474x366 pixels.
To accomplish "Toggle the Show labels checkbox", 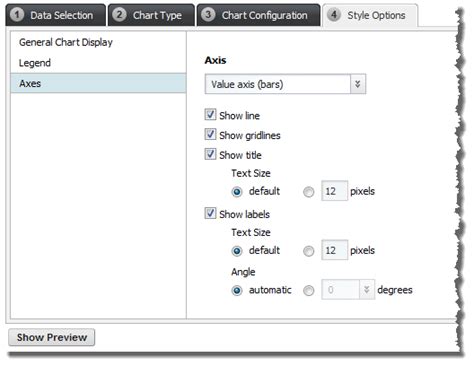I will pos(210,213).
